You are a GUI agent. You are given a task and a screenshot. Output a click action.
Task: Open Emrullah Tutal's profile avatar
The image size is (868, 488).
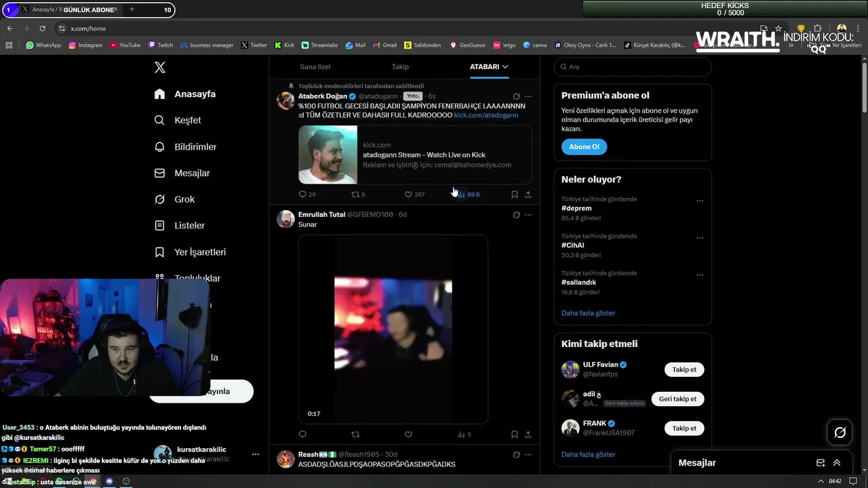click(285, 219)
